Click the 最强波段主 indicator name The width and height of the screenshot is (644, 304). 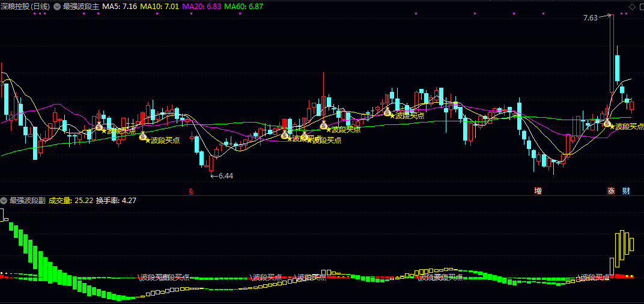pos(80,7)
